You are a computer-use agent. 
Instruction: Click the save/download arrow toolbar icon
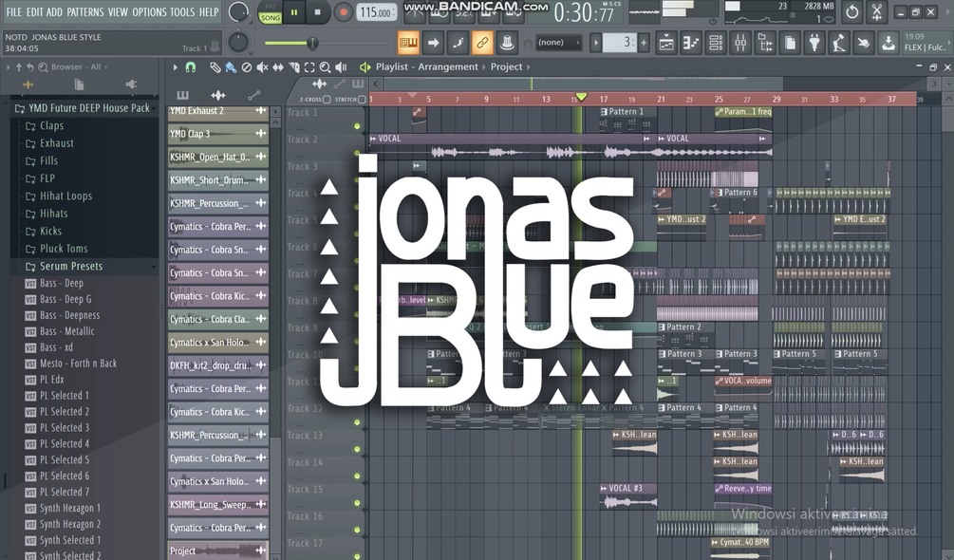(x=889, y=43)
